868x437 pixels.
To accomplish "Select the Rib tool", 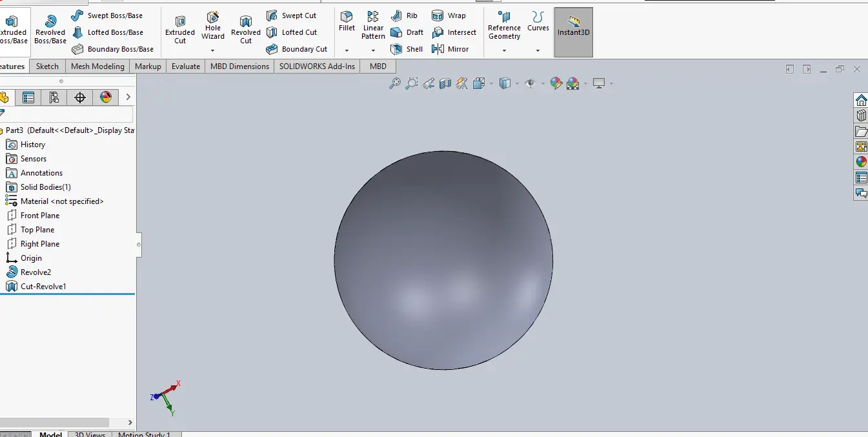I will click(405, 15).
